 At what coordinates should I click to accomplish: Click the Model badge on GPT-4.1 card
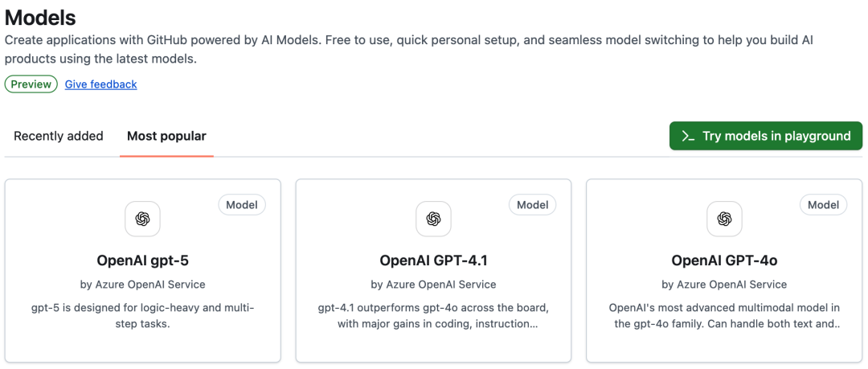pos(532,205)
